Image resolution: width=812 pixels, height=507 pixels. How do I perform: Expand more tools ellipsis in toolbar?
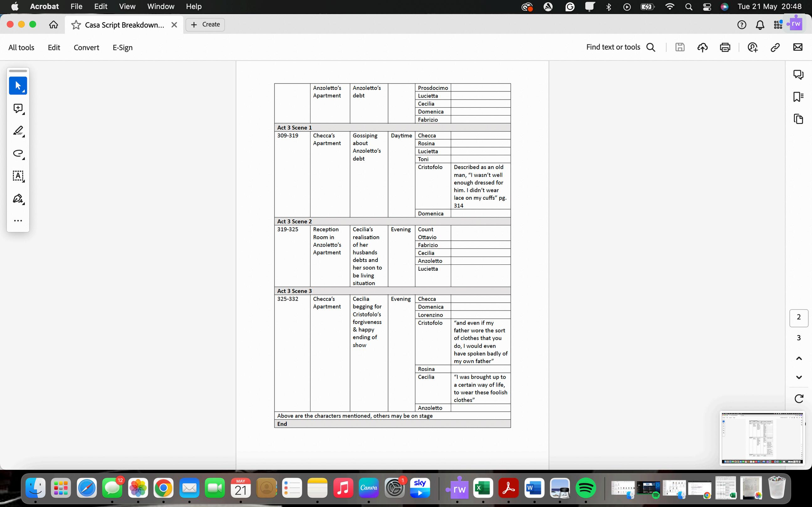tap(18, 221)
